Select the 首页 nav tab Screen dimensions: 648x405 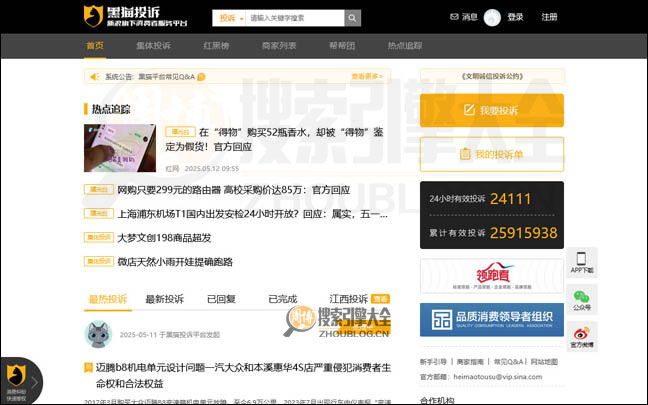[95, 45]
